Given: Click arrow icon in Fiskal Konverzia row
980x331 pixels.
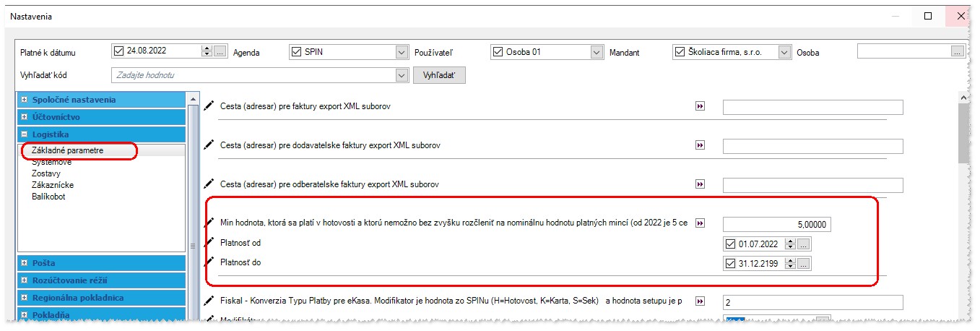Looking at the screenshot, I should 699,301.
